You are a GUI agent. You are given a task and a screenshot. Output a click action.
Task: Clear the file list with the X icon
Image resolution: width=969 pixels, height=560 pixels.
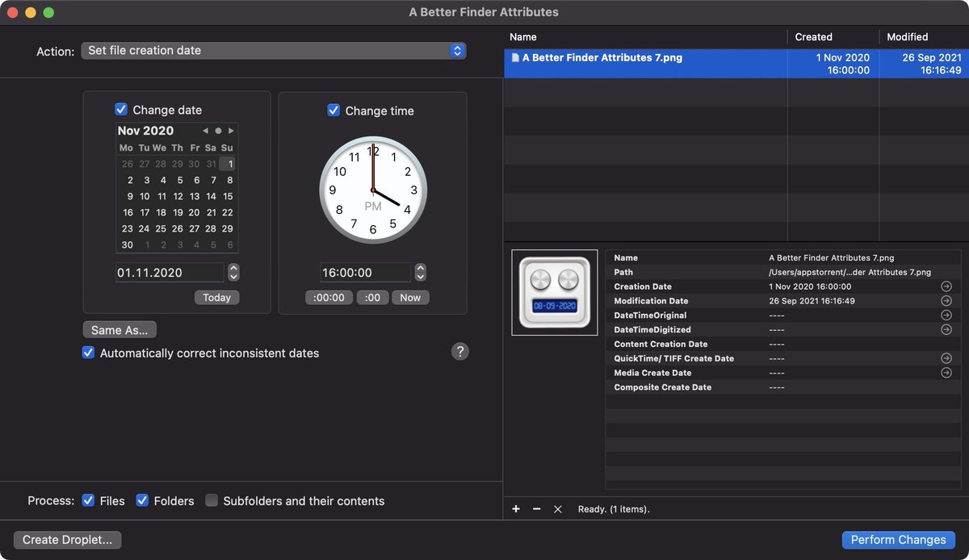tap(557, 509)
